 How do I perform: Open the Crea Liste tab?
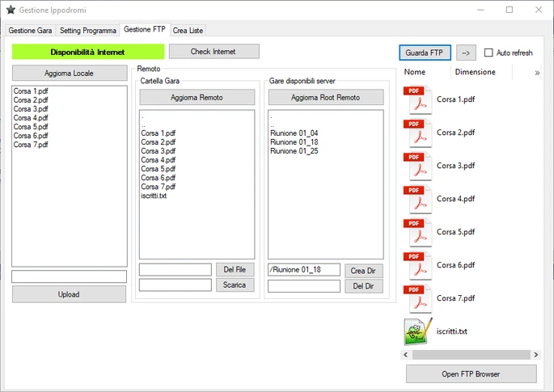(x=188, y=31)
